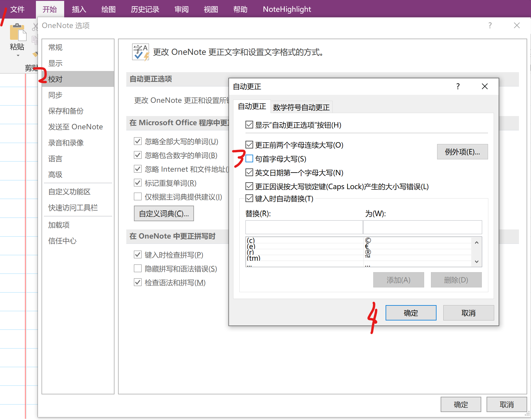Enable 隐藏拼写和语法错误 checkbox
Viewport: 531px width, 420px height.
tap(138, 268)
